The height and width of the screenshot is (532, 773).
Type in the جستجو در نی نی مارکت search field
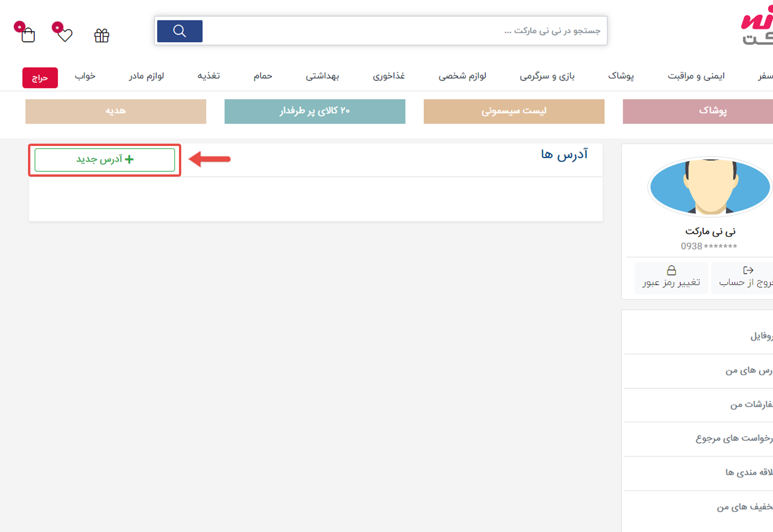pyautogui.click(x=403, y=31)
